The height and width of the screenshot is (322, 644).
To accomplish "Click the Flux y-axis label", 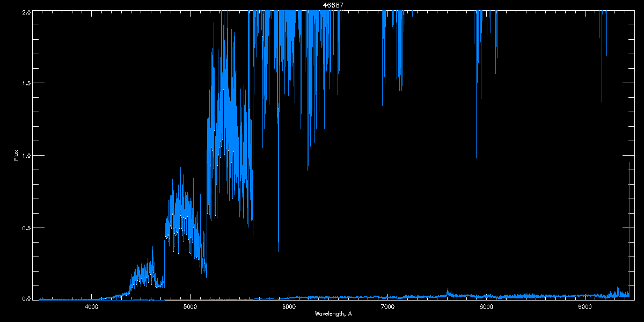I will pyautogui.click(x=16, y=156).
